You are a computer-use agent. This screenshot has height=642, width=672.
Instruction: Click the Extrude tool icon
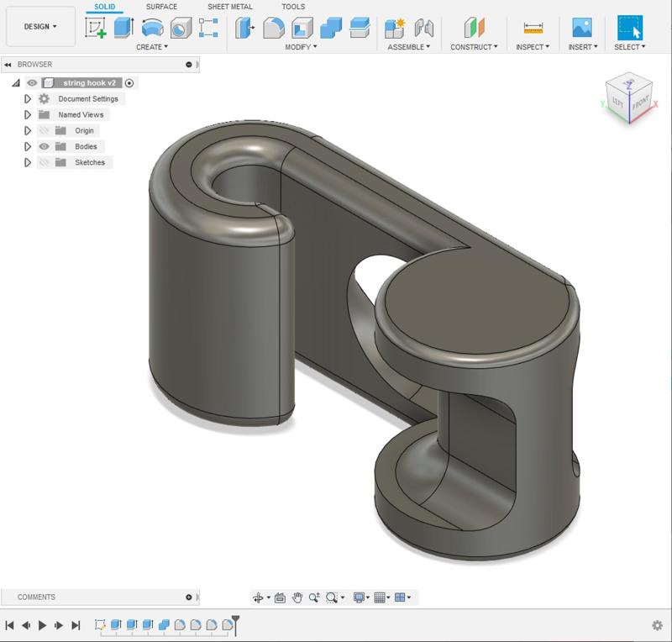click(x=123, y=28)
